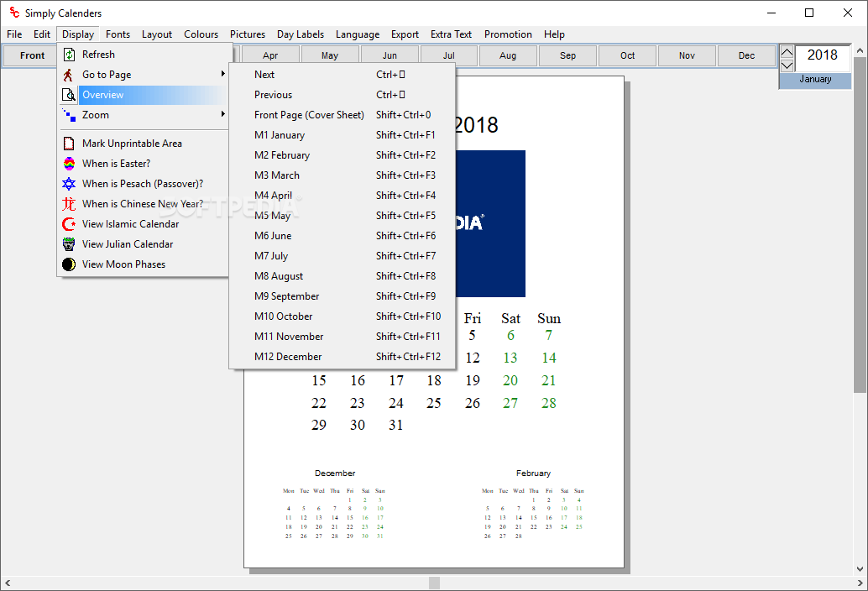Click the Overview magnifier page icon

[x=69, y=95]
